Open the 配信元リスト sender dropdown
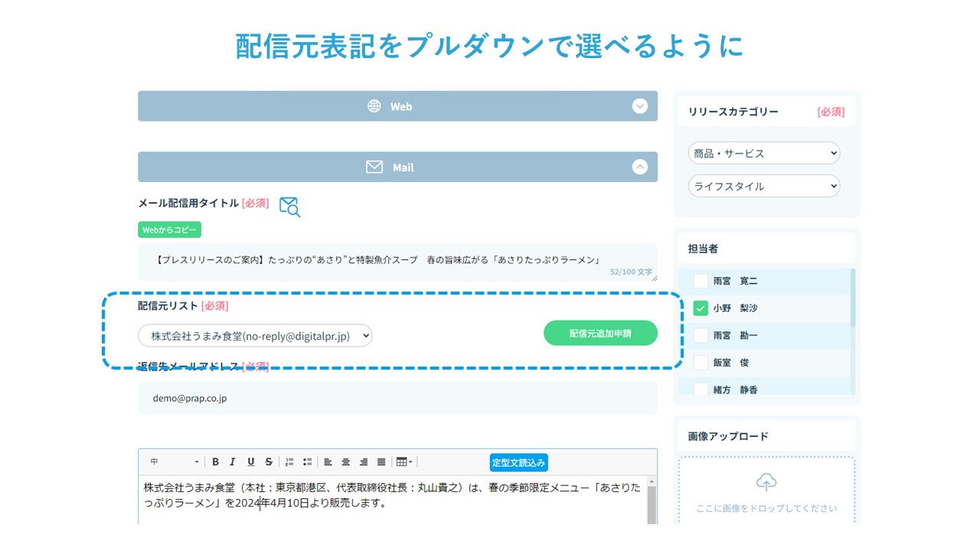 tap(255, 335)
